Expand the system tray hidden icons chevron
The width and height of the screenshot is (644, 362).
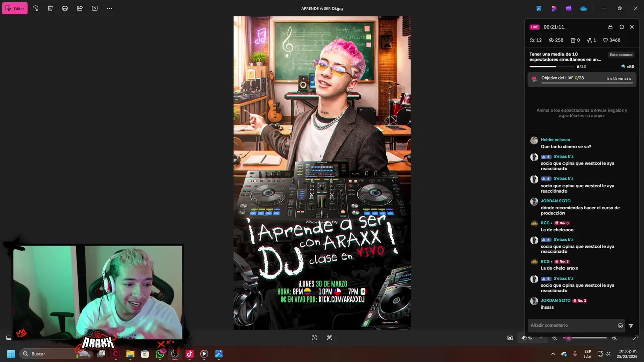(553, 354)
